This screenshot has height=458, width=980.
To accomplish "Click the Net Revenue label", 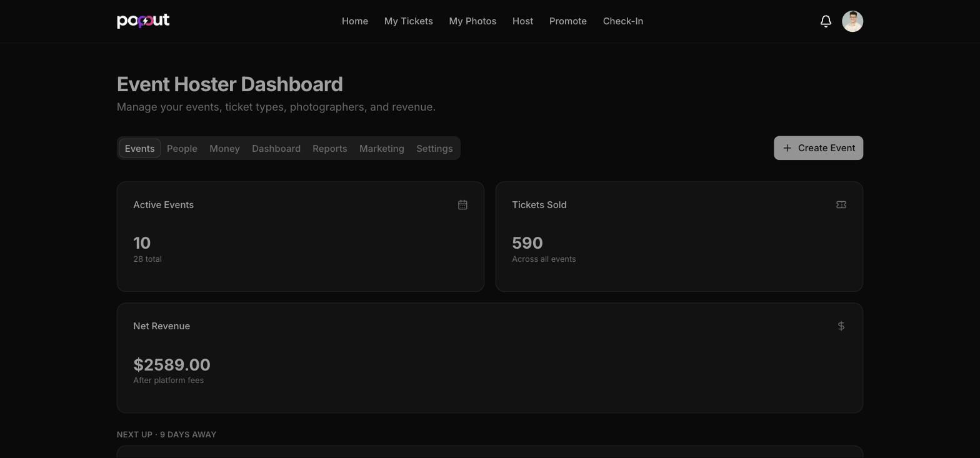I will pyautogui.click(x=162, y=326).
